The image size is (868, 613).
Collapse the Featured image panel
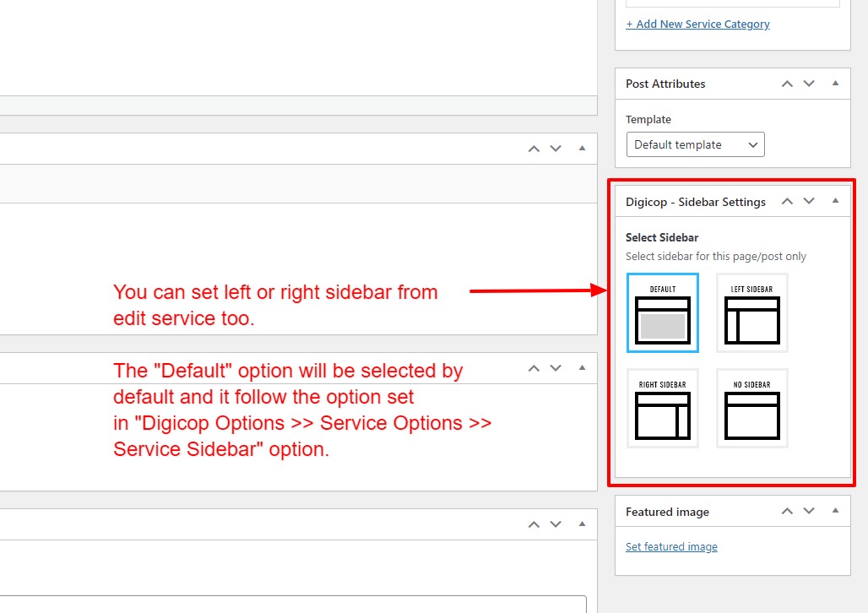835,512
